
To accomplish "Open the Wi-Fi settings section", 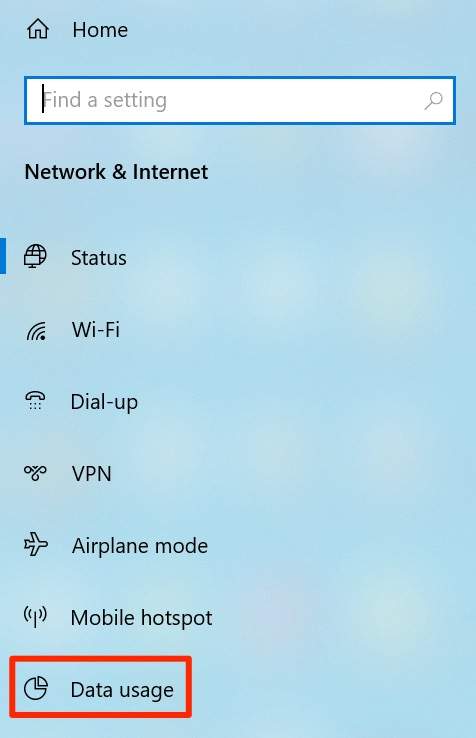I will coord(96,329).
